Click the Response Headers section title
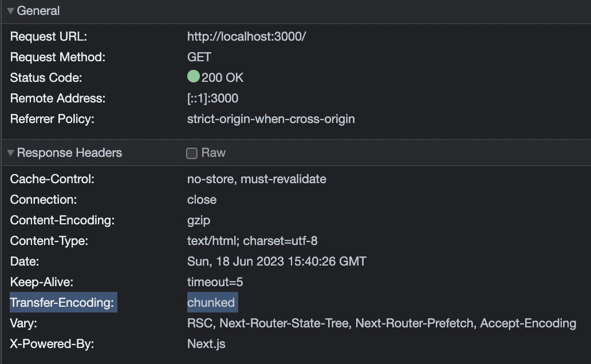This screenshot has height=364, width=591. click(x=69, y=153)
